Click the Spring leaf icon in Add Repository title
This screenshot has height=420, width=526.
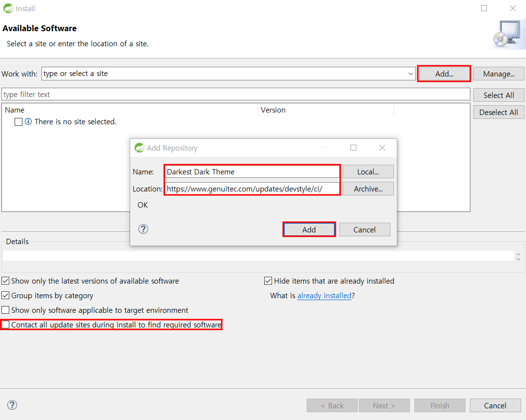pos(139,148)
